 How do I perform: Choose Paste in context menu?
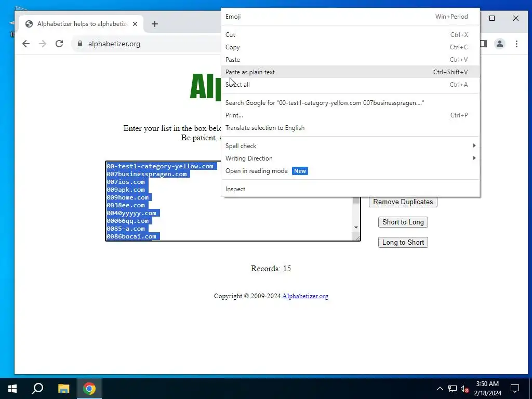point(350,60)
